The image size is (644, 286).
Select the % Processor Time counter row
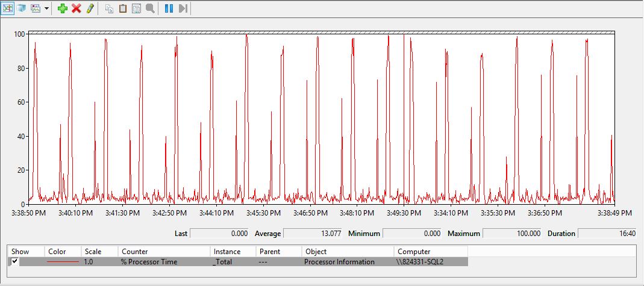click(x=238, y=262)
